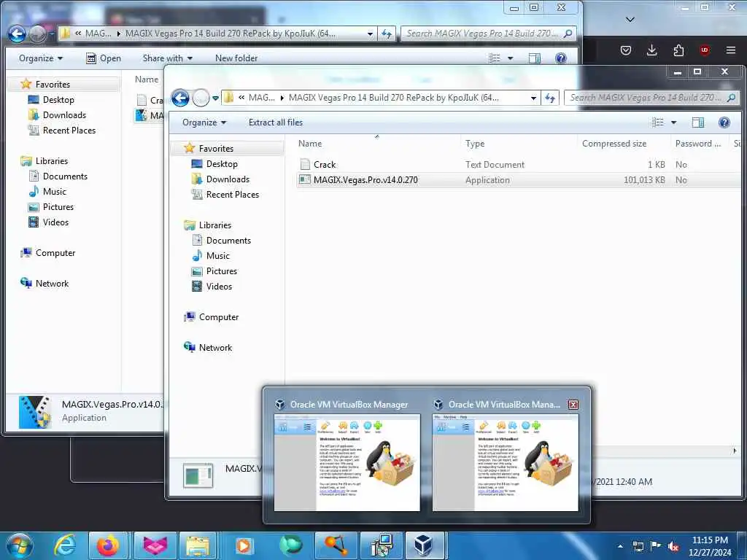Open Pictures library in front window sidebar
The image size is (747, 560).
[222, 271]
